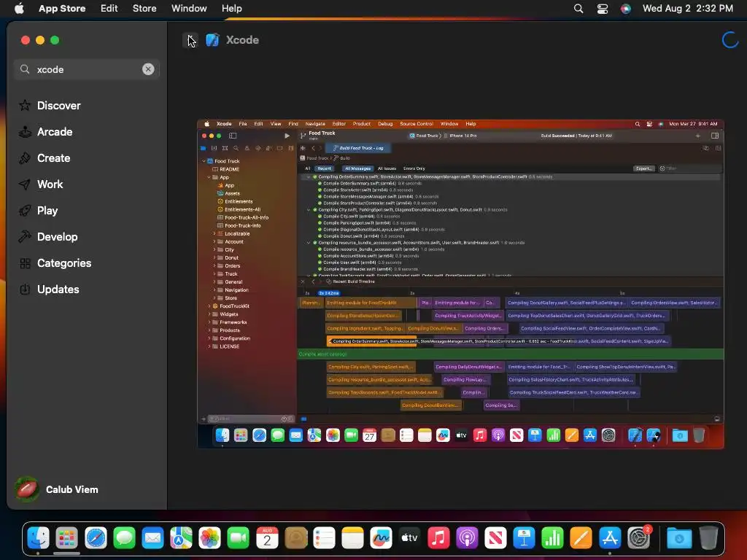Image resolution: width=747 pixels, height=560 pixels.
Task: Open Finder from the Dock
Action: [38, 538]
